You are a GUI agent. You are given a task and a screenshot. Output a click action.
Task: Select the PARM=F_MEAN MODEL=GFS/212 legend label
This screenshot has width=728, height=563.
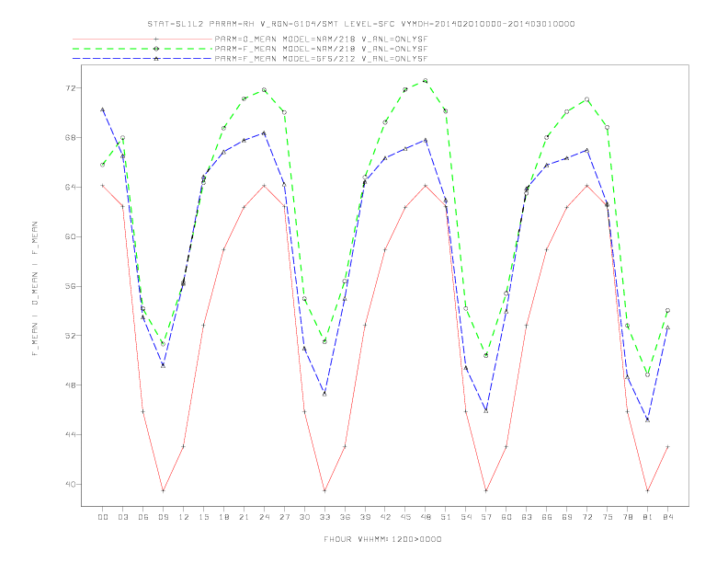tap(321, 59)
